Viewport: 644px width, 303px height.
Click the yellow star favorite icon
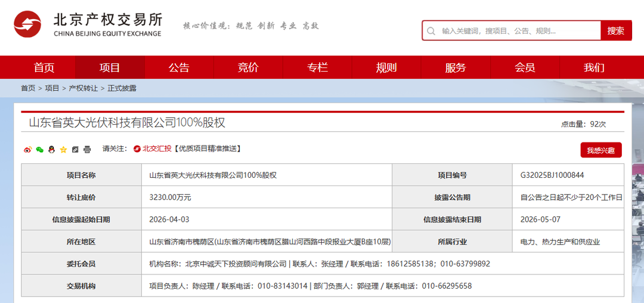pos(63,149)
